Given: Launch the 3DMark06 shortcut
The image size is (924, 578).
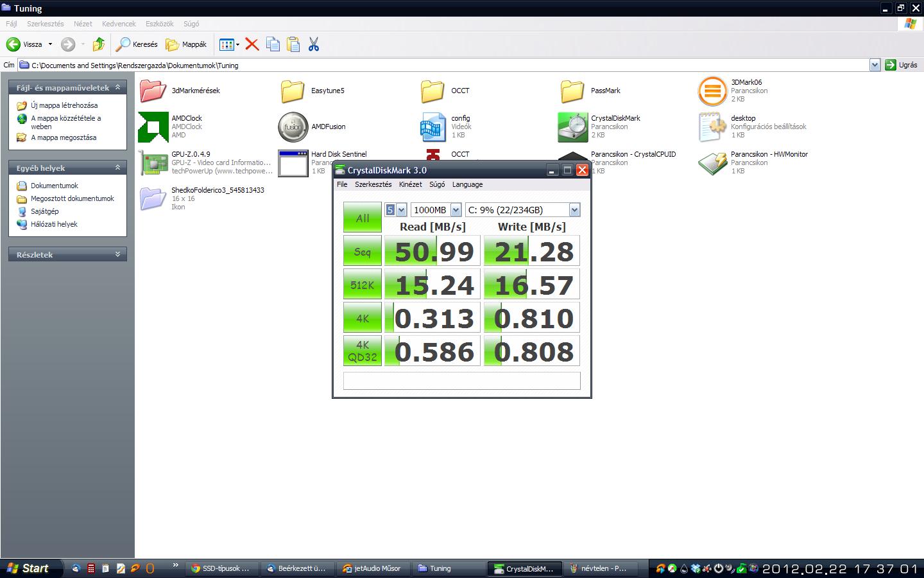Looking at the screenshot, I should pyautogui.click(x=712, y=91).
